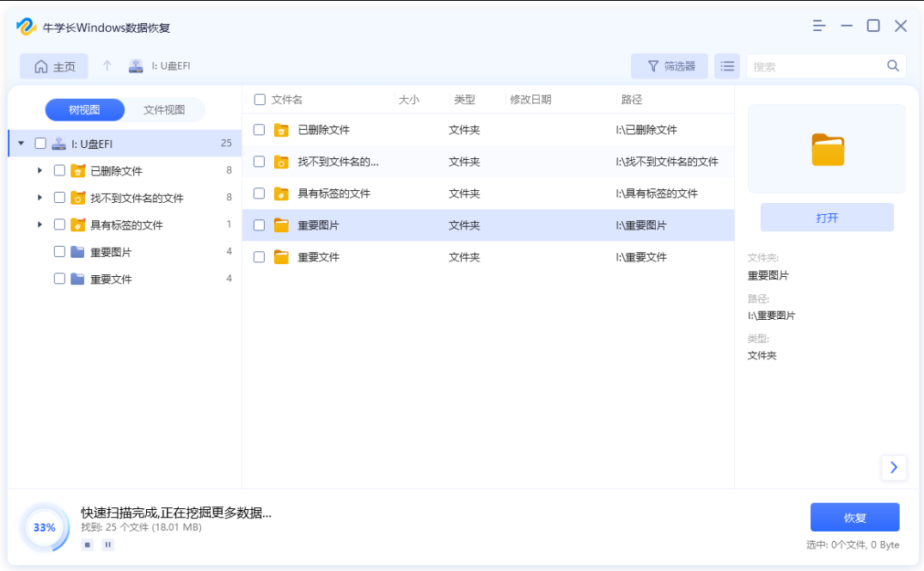The image size is (924, 571).
Task: Expand 已删除文件 tree node
Action: pos(40,170)
